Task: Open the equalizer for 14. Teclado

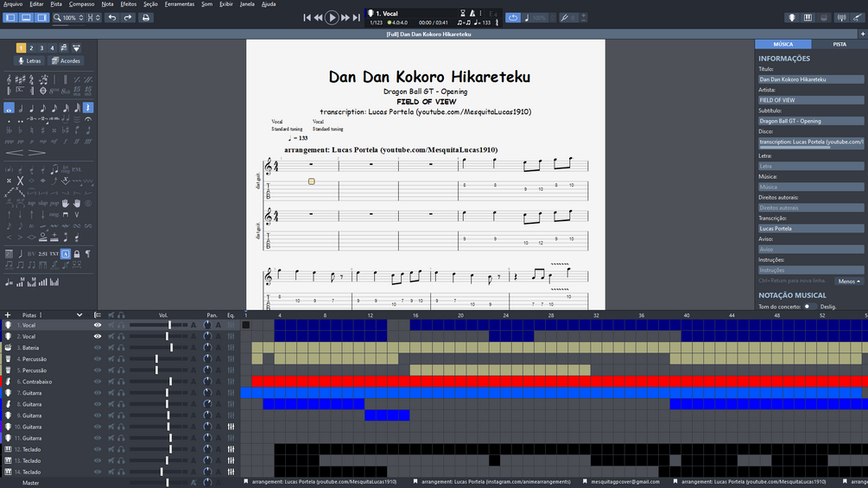Action: point(231,472)
